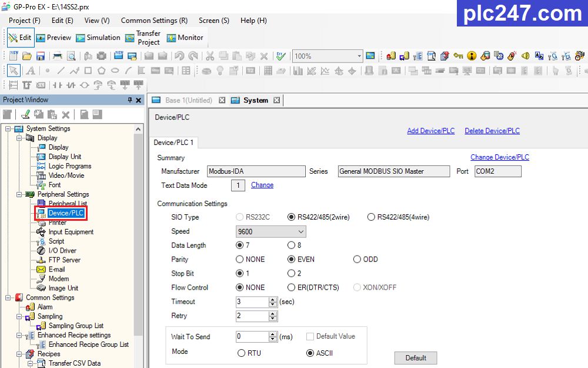The image size is (588, 368).
Task: Click the Retry count input field
Action: (x=252, y=316)
